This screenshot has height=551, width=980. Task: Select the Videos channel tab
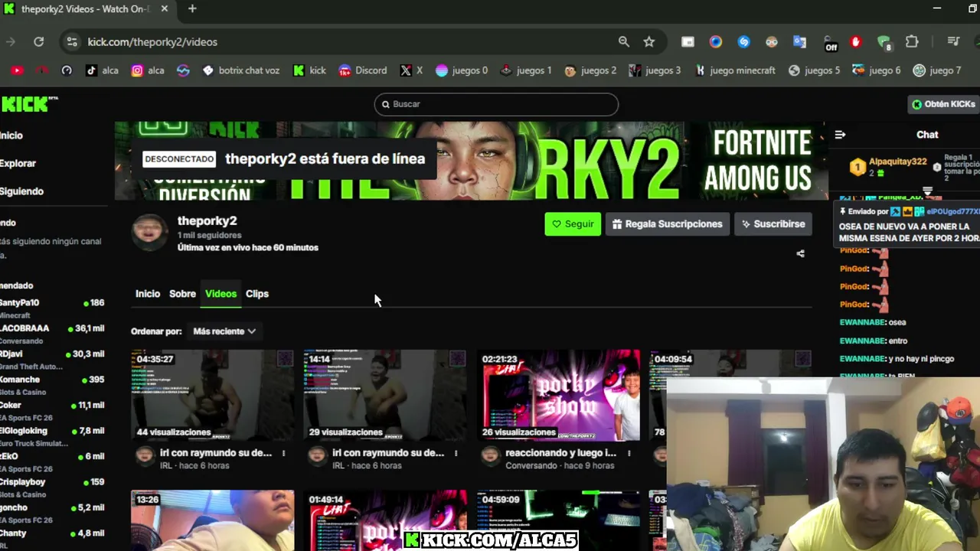(x=220, y=294)
